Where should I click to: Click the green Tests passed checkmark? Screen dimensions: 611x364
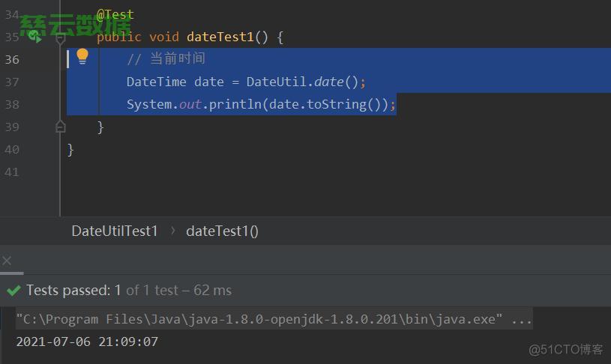pos(13,291)
